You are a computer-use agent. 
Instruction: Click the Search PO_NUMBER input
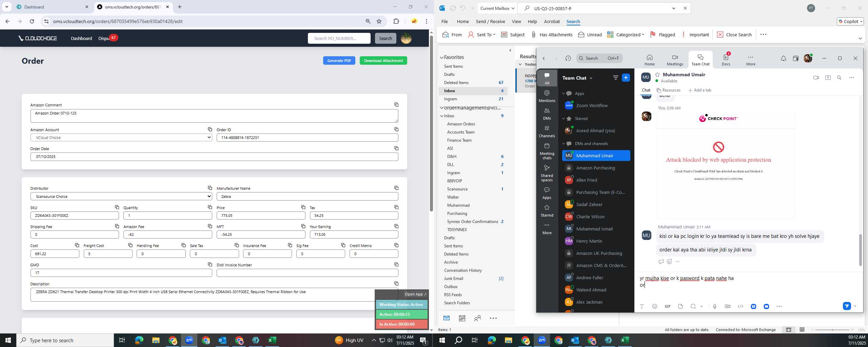click(339, 38)
